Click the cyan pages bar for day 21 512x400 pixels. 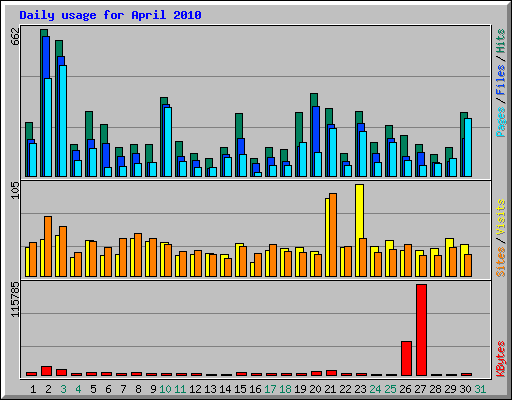[x=333, y=152]
